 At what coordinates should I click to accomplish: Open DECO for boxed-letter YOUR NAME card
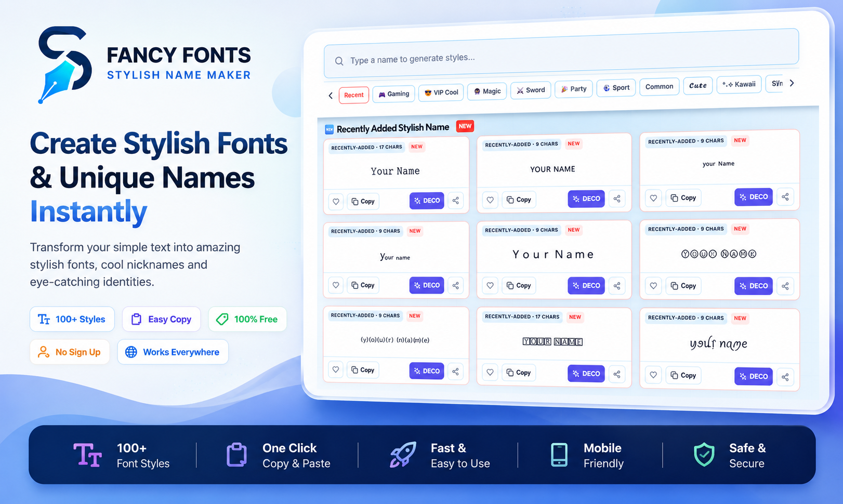coord(586,374)
